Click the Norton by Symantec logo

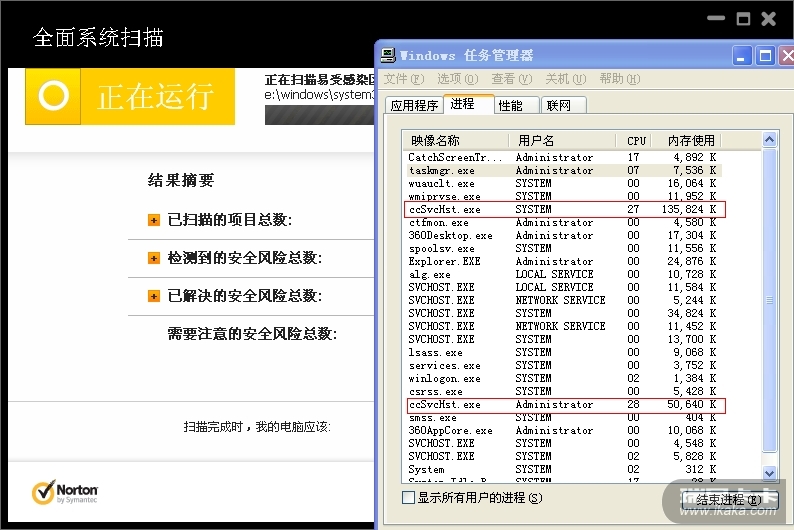(x=65, y=492)
